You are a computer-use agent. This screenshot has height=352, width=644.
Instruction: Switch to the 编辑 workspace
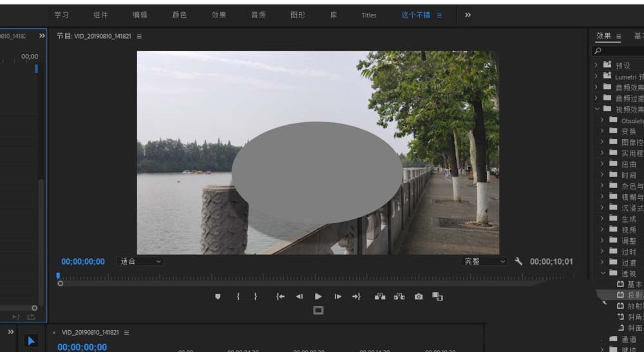click(140, 15)
